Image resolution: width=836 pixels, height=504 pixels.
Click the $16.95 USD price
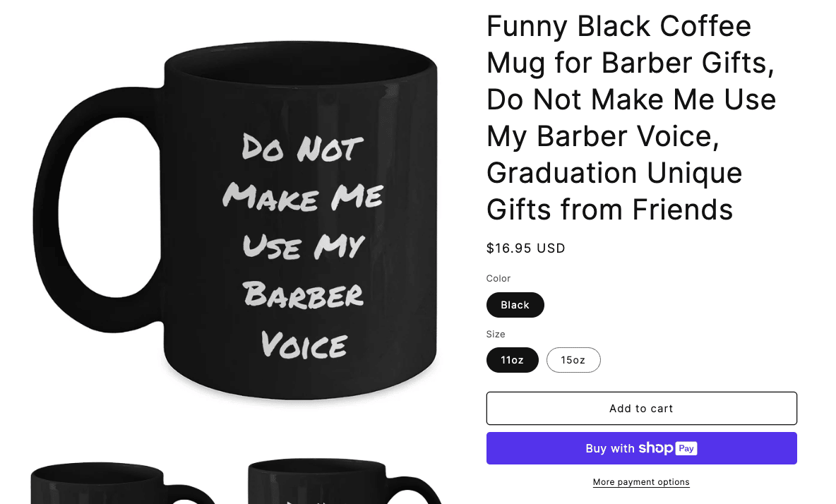525,248
